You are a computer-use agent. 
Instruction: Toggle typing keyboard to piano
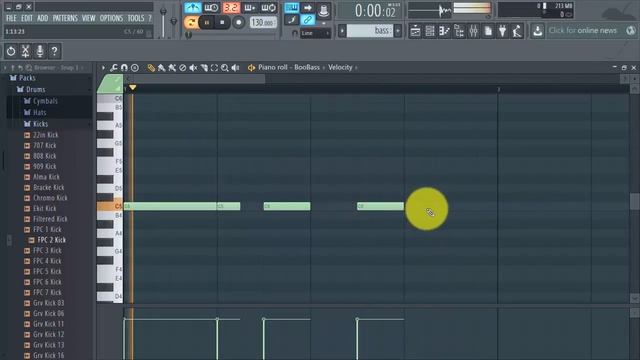click(291, 8)
